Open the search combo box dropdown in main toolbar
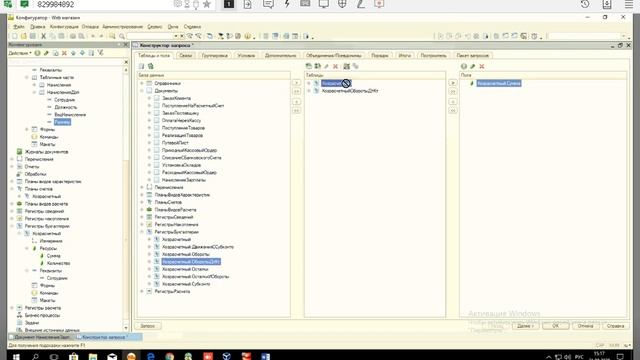This screenshot has width=640, height=360. pos(176,36)
